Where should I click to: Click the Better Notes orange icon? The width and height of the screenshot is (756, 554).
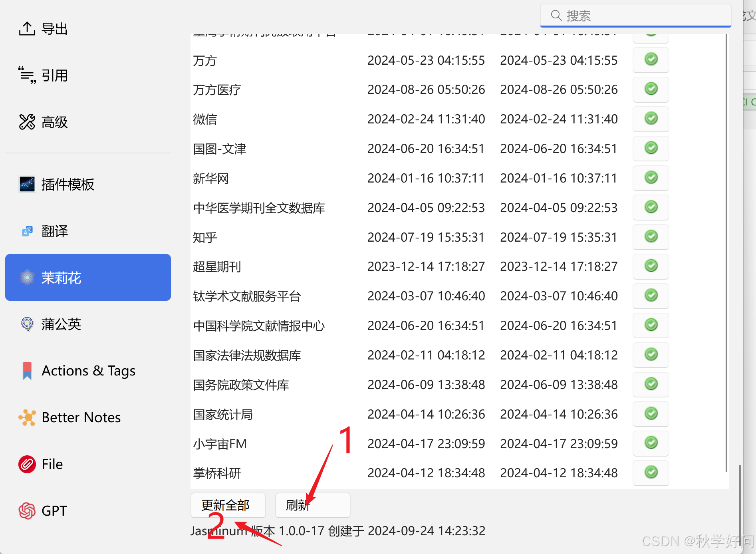(27, 417)
